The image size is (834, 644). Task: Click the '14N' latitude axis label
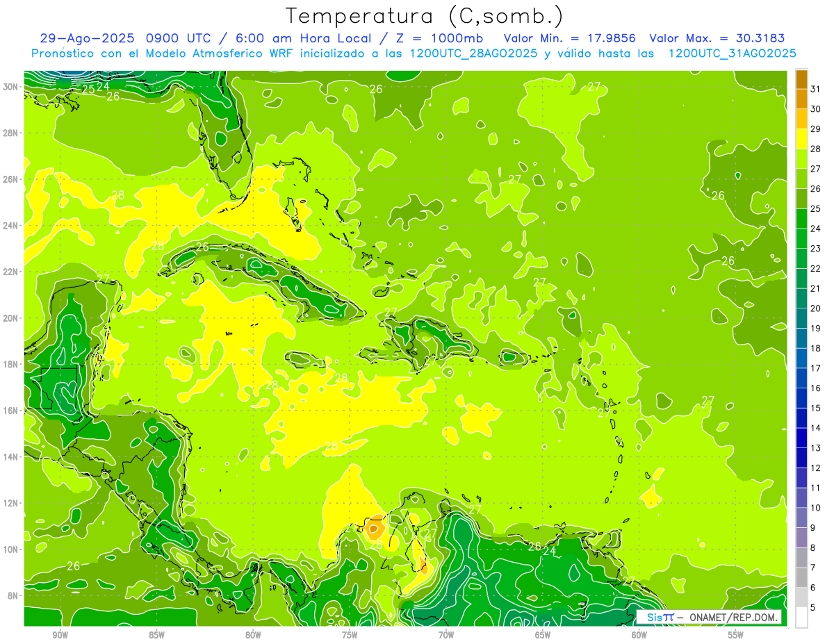coord(10,456)
